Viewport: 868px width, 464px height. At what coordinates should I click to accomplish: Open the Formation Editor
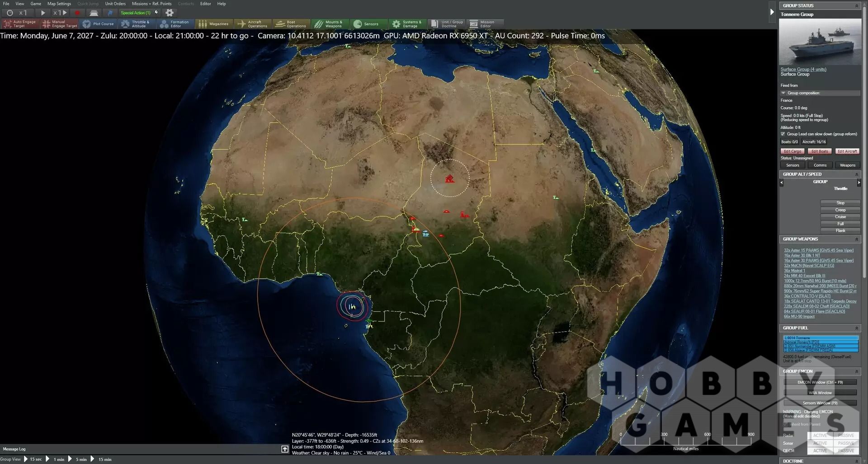[x=175, y=24]
